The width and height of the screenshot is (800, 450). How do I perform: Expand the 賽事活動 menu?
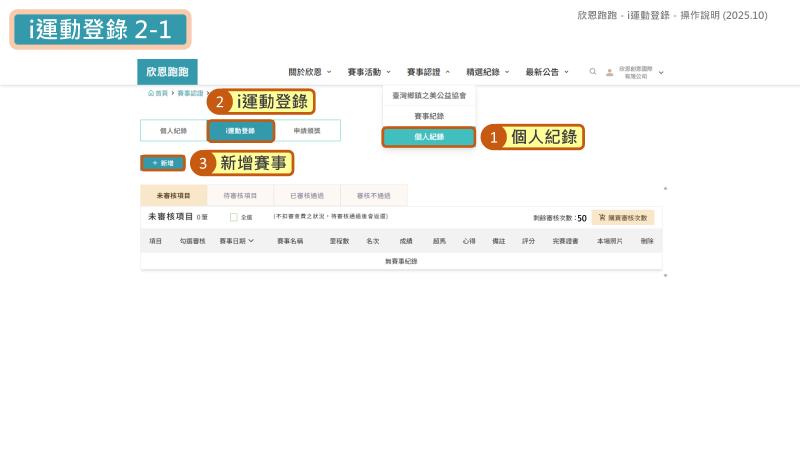point(369,72)
